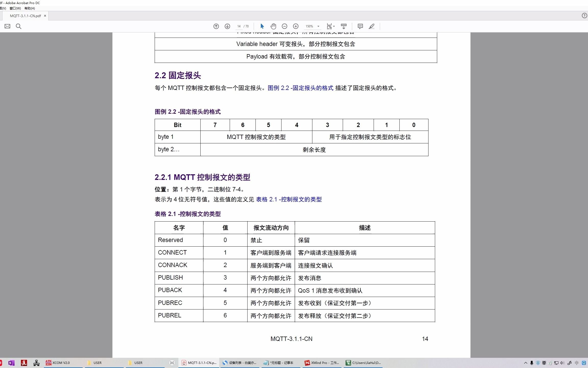Click the MQTT 控制报文的类型 cell in byte 1 row
Image resolution: width=588 pixels, height=368 pixels.
point(256,137)
